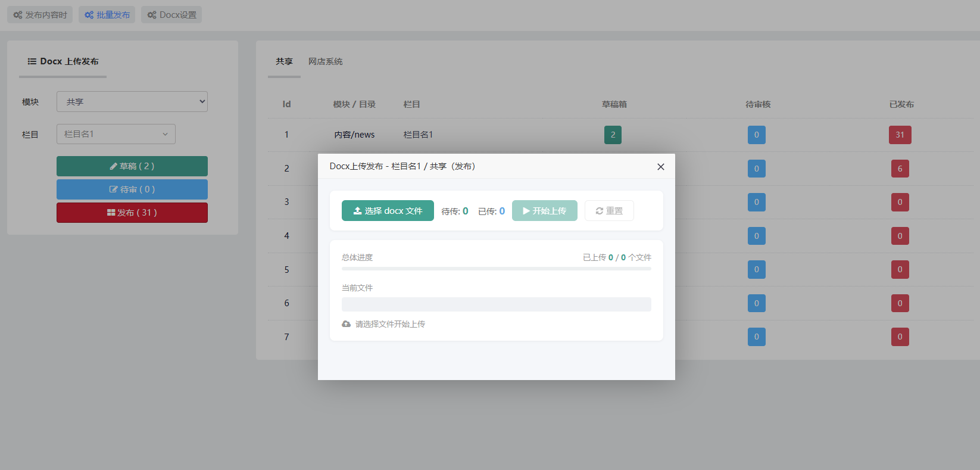The height and width of the screenshot is (470, 980).
Task: Click the 当前文件 progress field
Action: coord(497,304)
